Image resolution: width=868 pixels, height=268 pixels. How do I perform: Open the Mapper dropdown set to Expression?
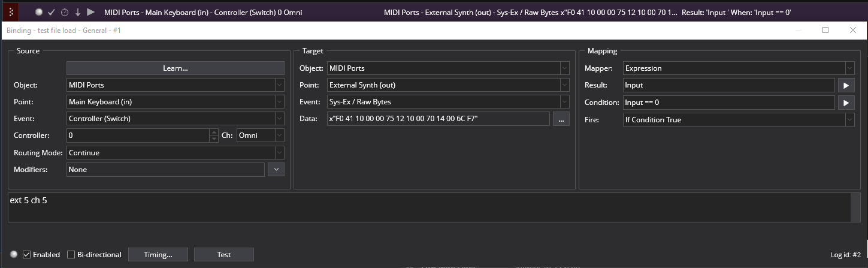pos(738,68)
